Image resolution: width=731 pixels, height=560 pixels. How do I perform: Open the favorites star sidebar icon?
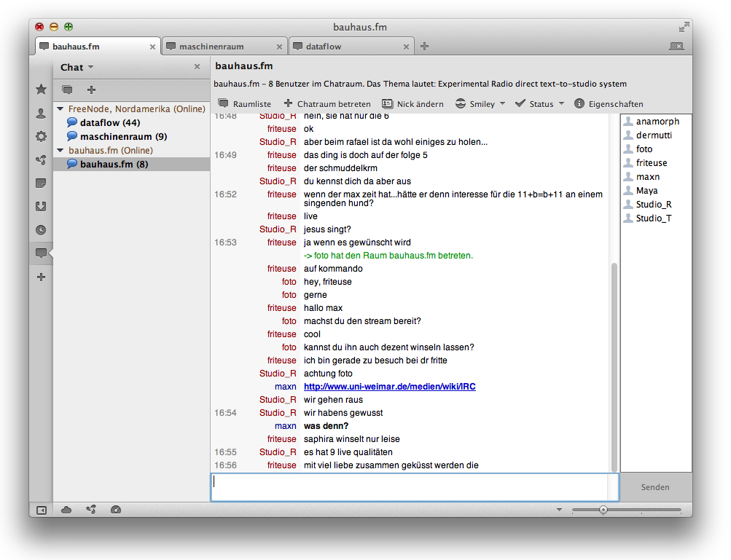41,89
